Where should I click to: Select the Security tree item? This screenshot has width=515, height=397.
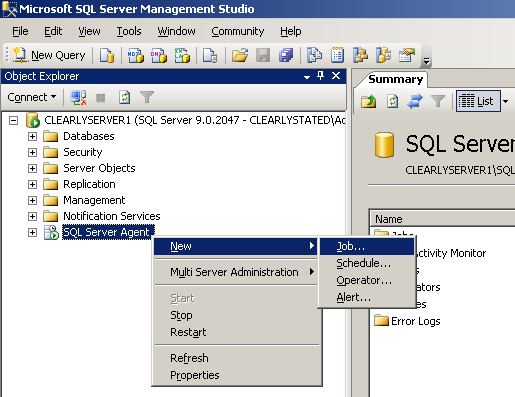pyautogui.click(x=83, y=152)
